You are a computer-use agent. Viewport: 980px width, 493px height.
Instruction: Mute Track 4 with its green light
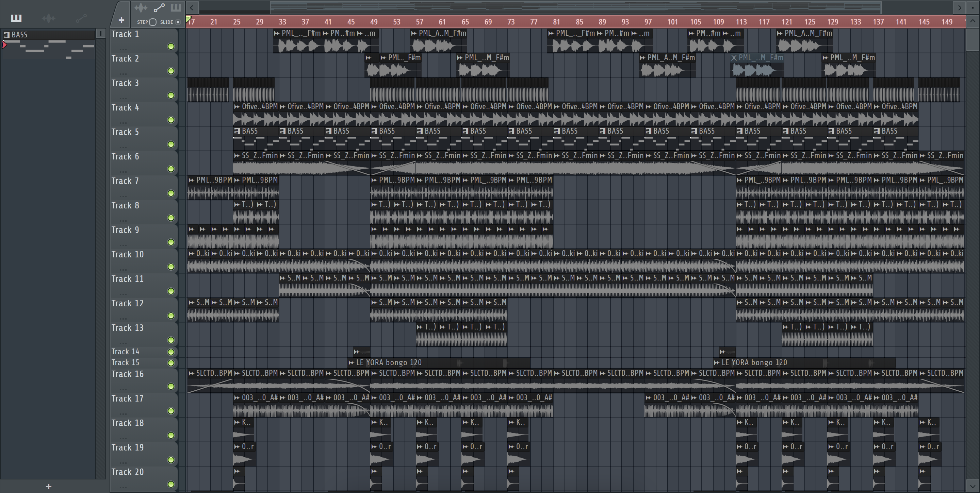(171, 120)
